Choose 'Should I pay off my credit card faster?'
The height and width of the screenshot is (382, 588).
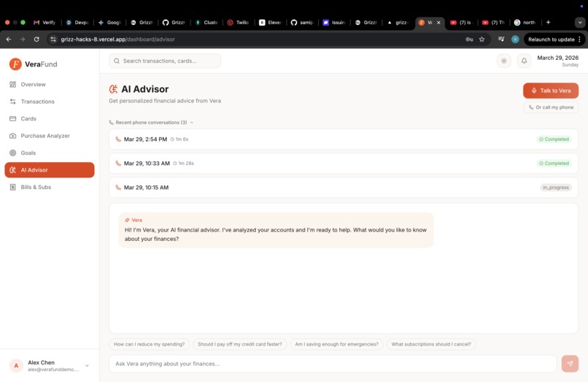[239, 344]
